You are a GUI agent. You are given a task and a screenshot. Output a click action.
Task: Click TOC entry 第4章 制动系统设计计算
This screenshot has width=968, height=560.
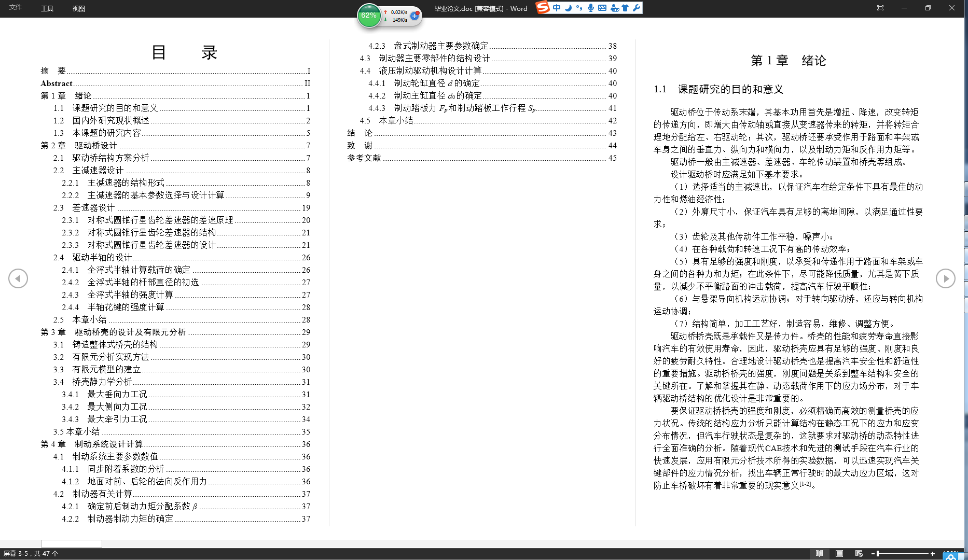[175, 444]
